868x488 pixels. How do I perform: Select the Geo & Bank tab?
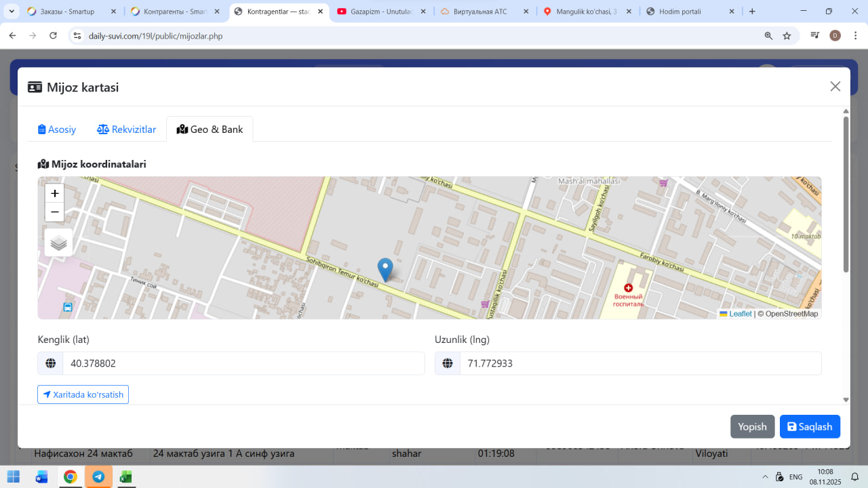(x=210, y=129)
